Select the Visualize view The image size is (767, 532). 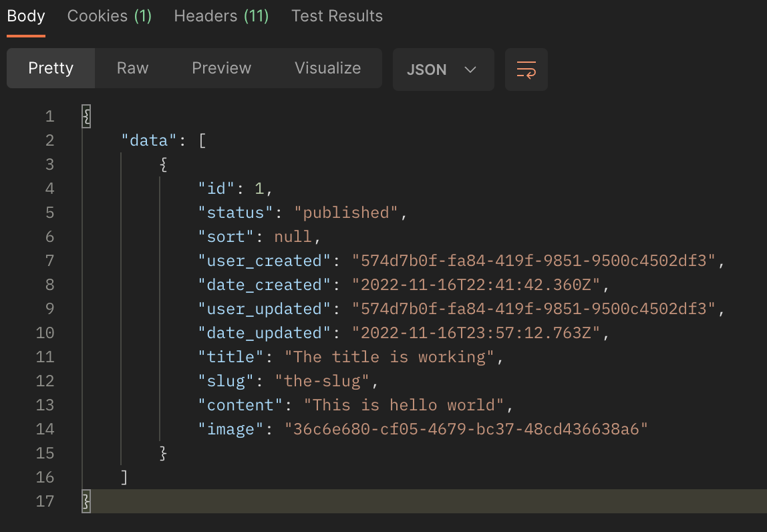[x=328, y=68]
